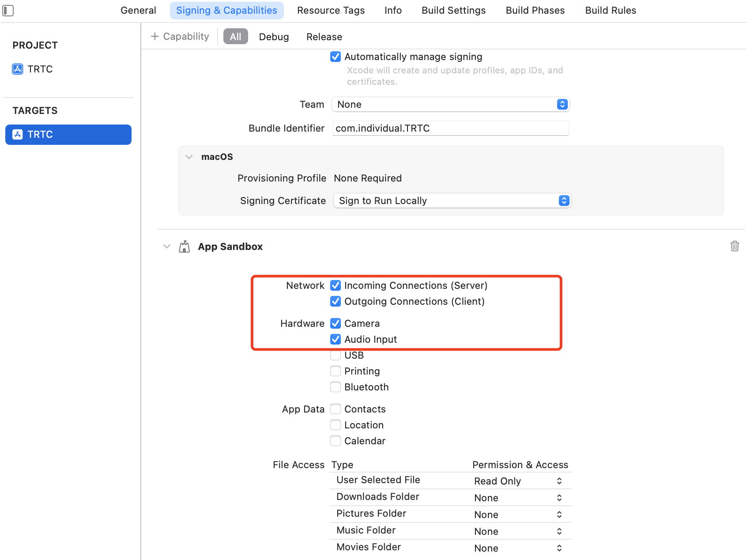Delete App Sandbox capability with trash icon
Image resolution: width=747 pixels, height=560 pixels.
pyautogui.click(x=735, y=246)
